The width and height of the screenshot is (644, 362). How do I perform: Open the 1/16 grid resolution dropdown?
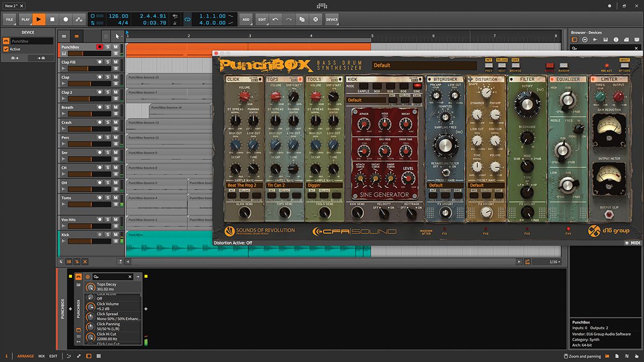555,262
